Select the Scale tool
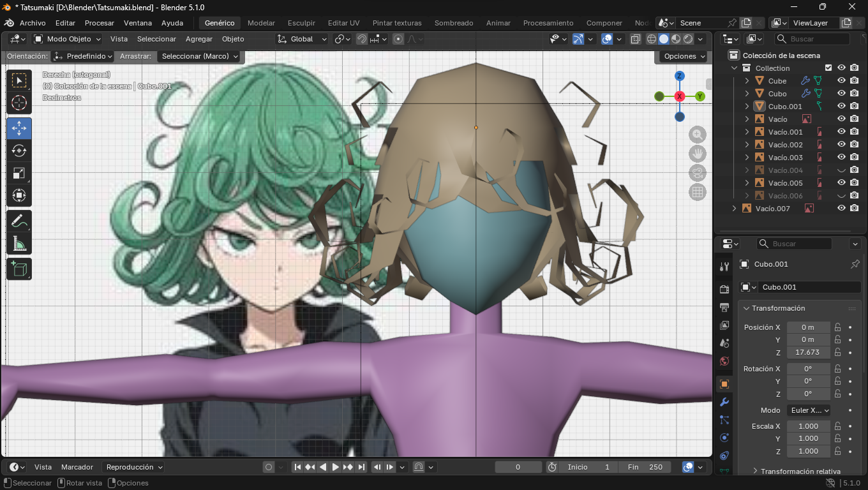868x490 pixels. tap(19, 173)
